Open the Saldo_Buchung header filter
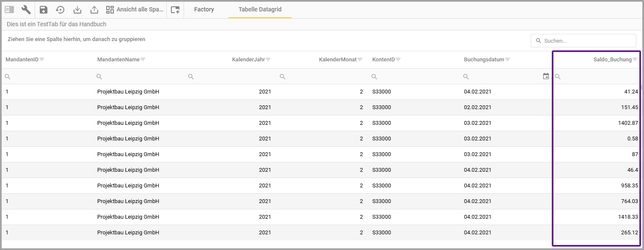 point(635,60)
